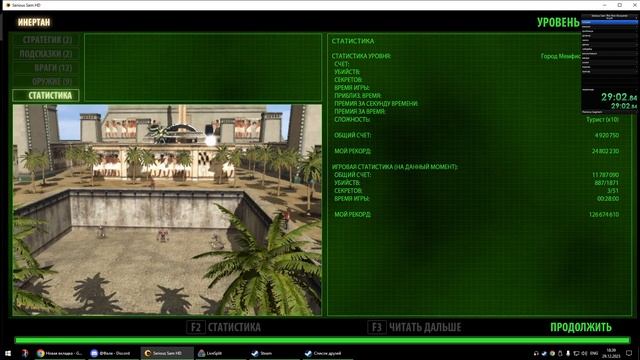Click the Мой рекорд value 126 674 610
Image resolution: width=640 pixels, height=360 pixels.
tap(604, 215)
